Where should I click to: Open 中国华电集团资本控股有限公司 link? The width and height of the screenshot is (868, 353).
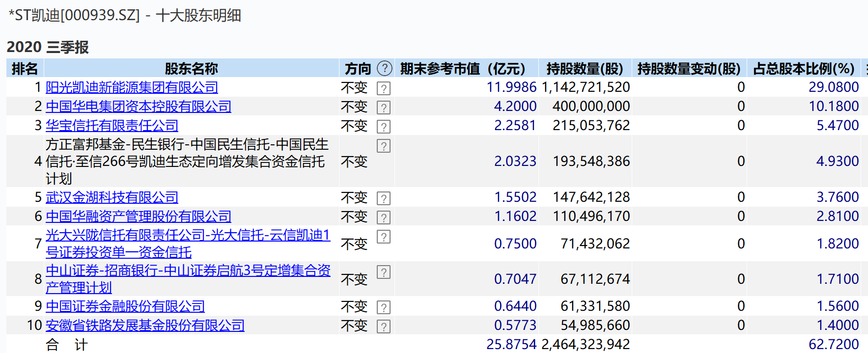(139, 107)
